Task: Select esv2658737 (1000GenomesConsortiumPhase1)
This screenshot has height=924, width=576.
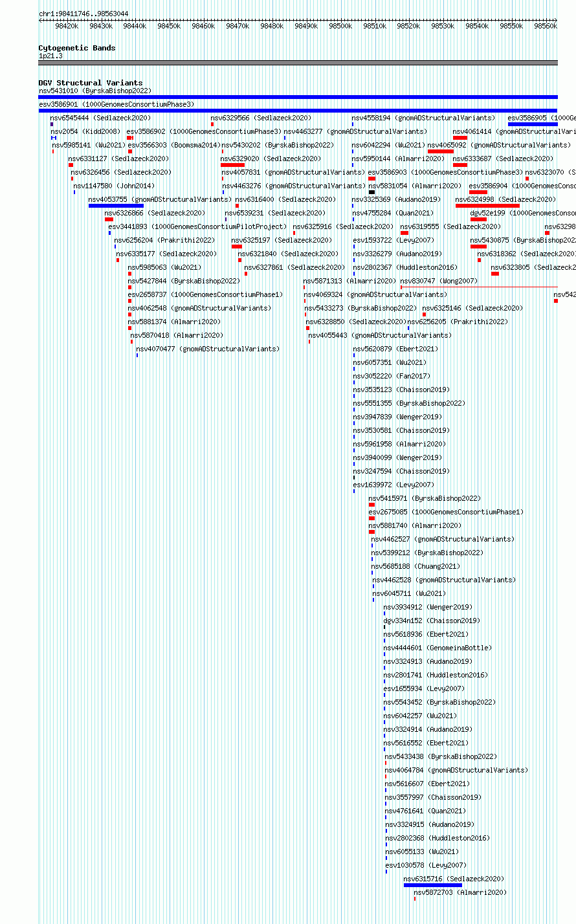Action: click(x=205, y=295)
